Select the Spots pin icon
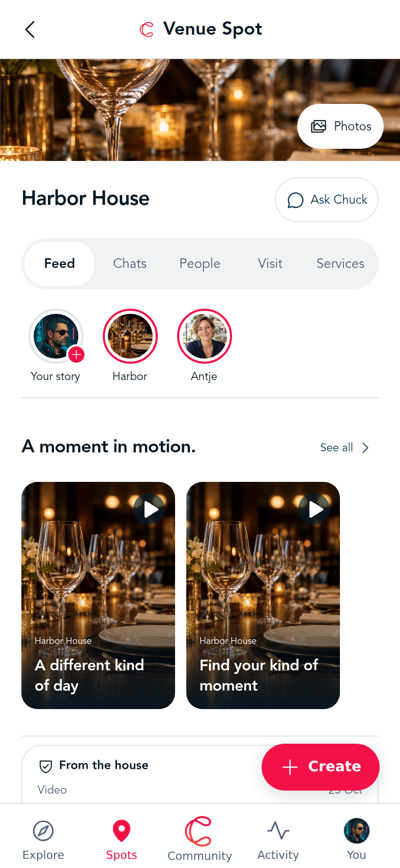This screenshot has height=868, width=400. tap(122, 831)
